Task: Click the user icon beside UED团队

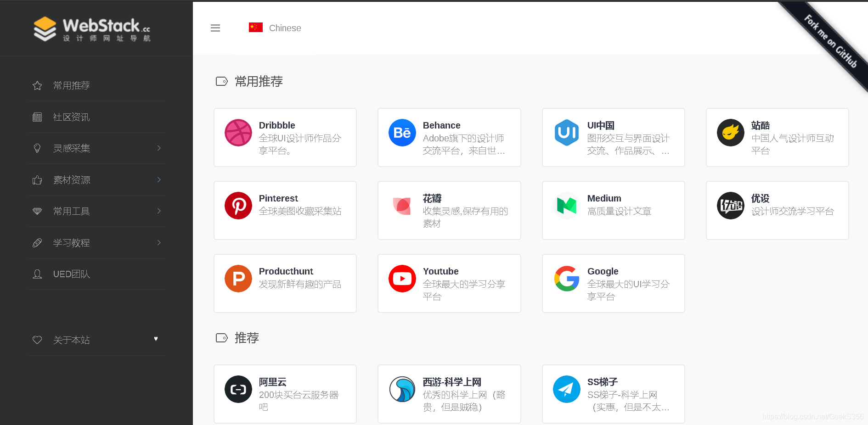Action: click(x=37, y=274)
